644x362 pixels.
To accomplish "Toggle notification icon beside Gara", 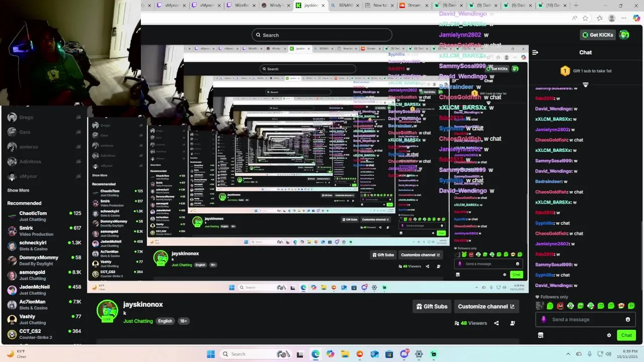I will [78, 132].
